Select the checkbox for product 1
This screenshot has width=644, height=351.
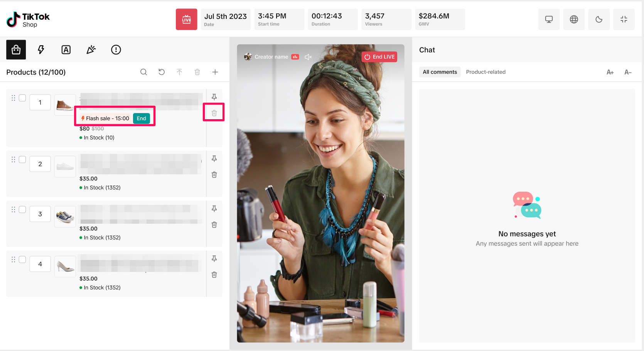(22, 98)
